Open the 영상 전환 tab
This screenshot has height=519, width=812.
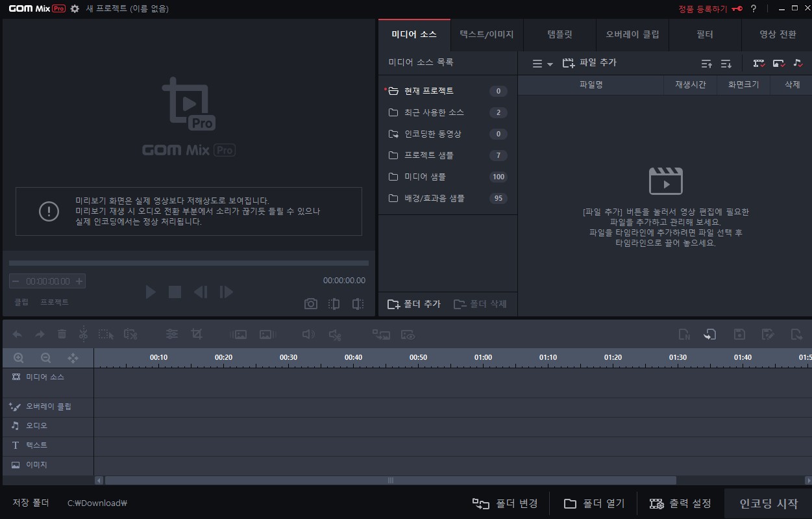coord(777,34)
